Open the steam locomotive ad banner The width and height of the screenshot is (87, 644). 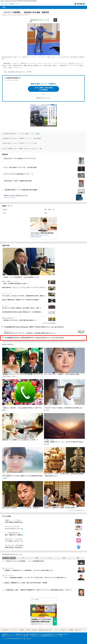(x=43, y=115)
